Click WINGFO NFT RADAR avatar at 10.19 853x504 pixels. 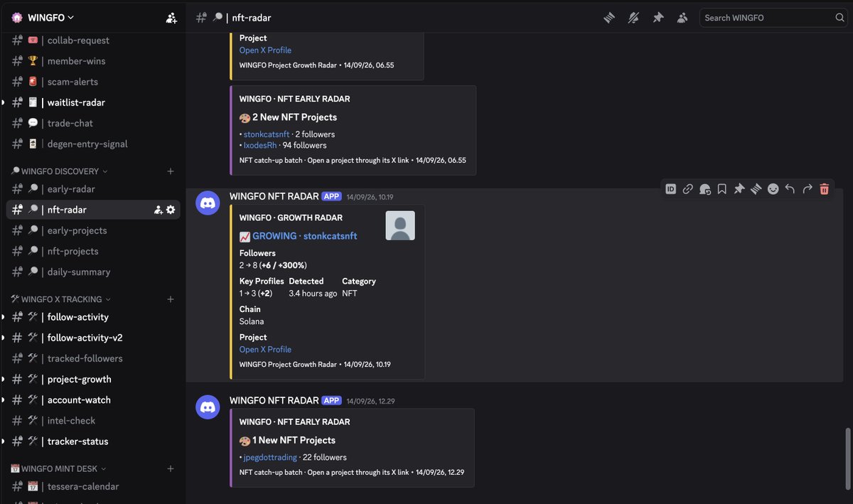pyautogui.click(x=208, y=204)
